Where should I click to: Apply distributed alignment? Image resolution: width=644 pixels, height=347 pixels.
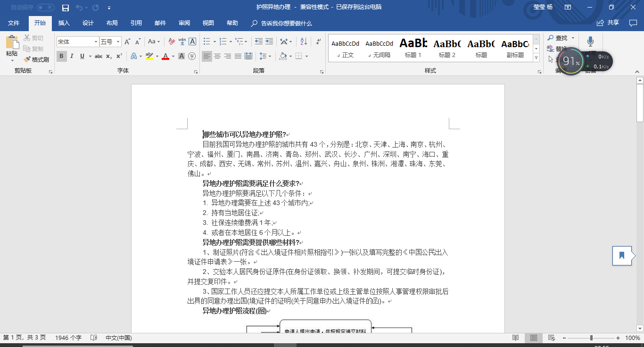248,56
